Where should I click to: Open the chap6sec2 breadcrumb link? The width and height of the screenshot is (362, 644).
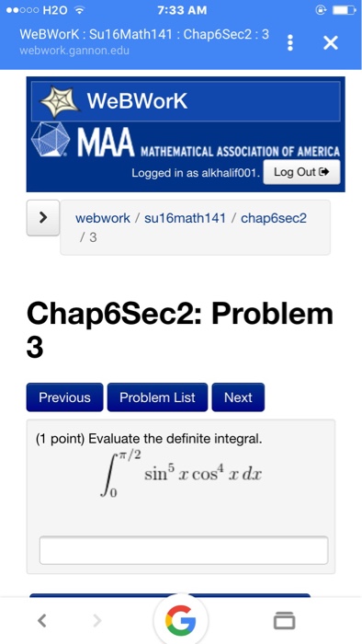(274, 218)
